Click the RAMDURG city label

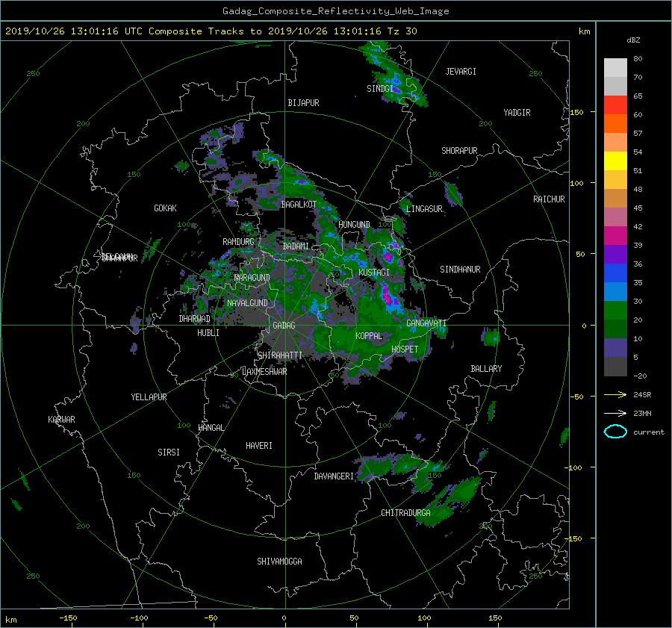238,242
